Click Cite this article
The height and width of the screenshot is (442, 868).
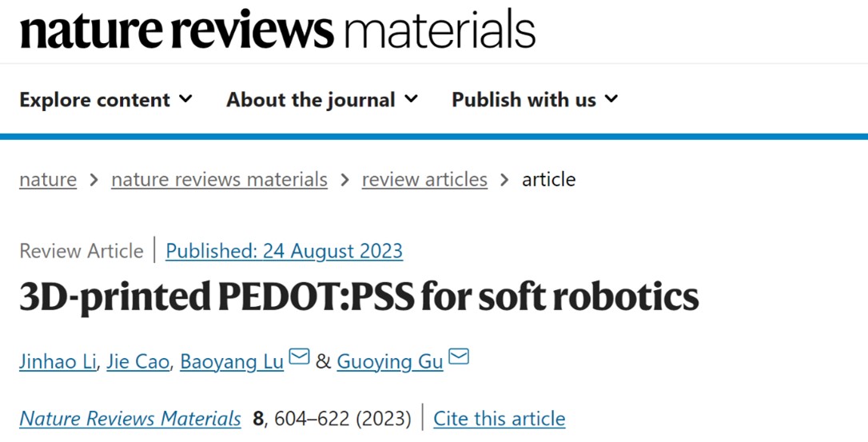499,419
